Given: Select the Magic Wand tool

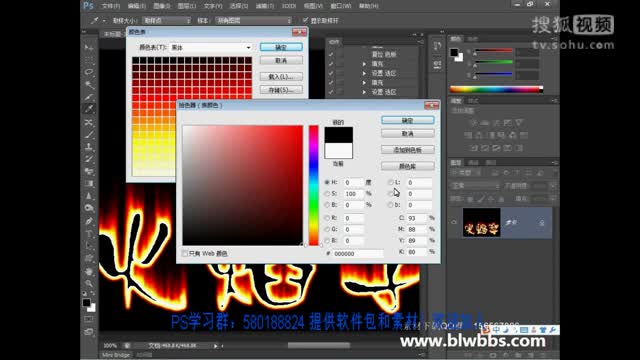Looking at the screenshot, I should pos(89,84).
